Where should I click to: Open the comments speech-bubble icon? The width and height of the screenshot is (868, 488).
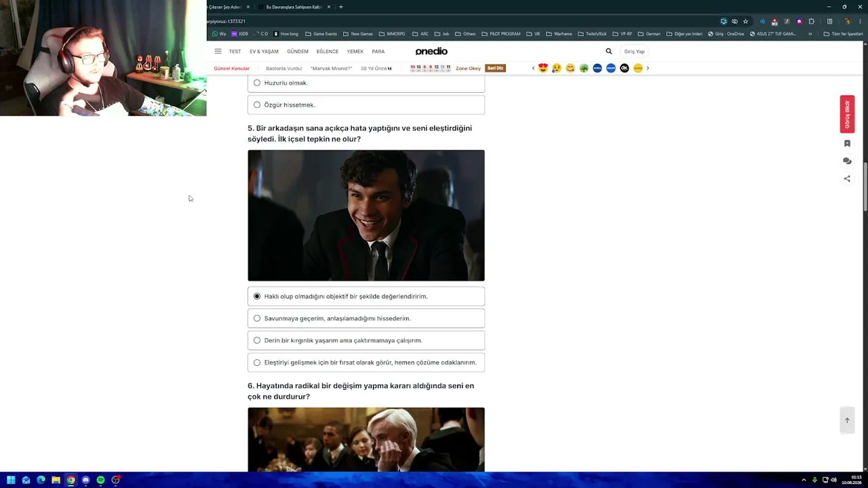pos(847,161)
